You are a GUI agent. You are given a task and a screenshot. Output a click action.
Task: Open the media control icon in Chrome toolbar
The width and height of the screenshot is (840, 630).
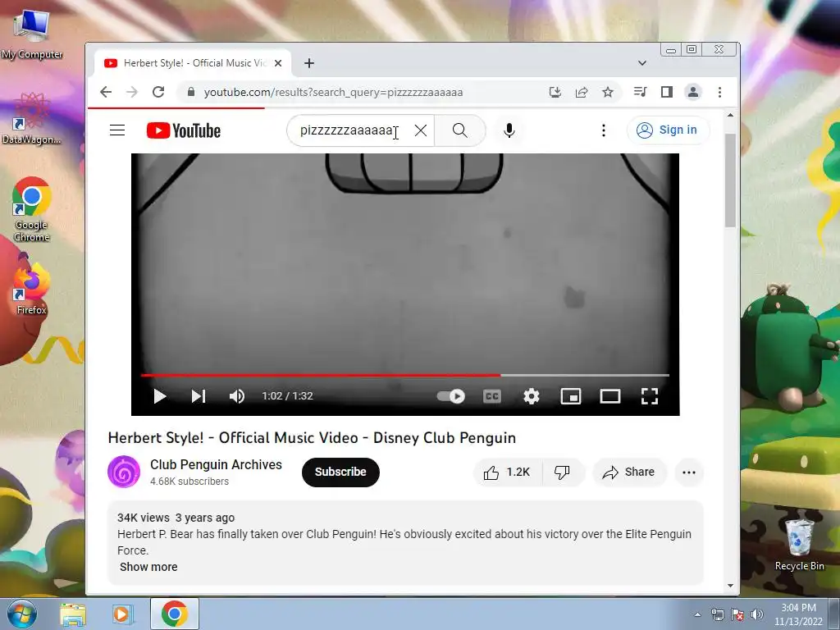click(x=640, y=92)
